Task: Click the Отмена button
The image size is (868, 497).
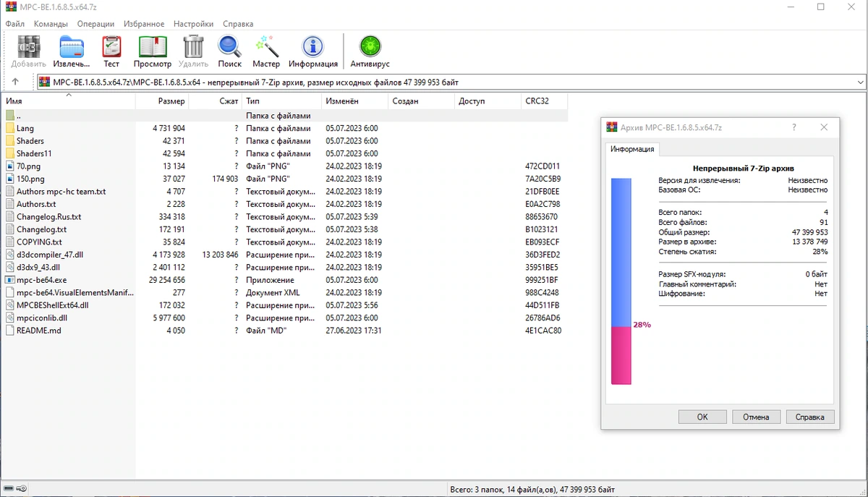Action: point(756,417)
